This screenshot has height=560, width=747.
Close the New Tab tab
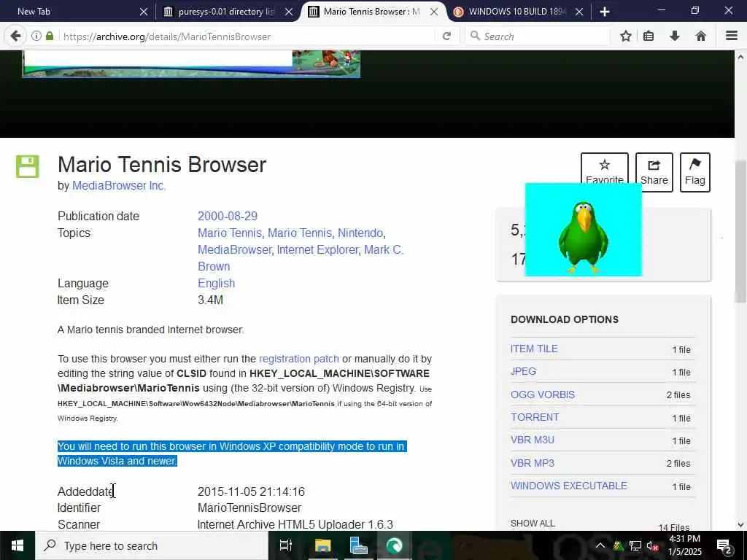click(x=144, y=12)
